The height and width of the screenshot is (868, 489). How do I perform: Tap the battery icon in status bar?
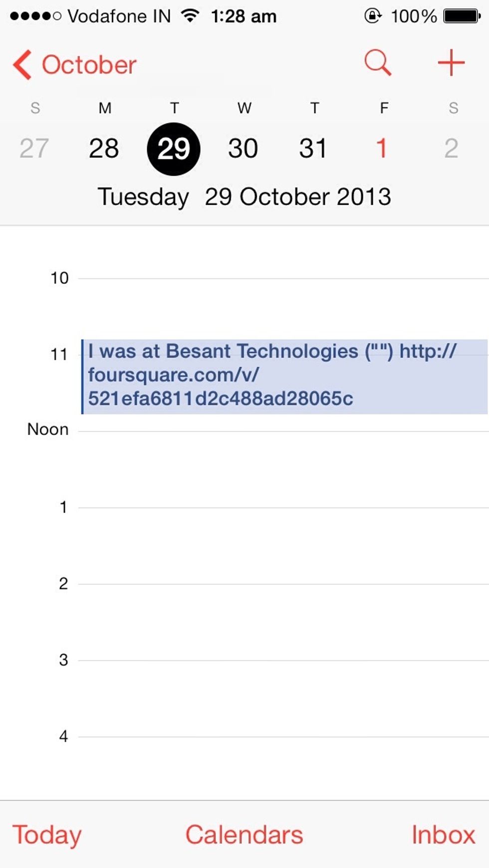pyautogui.click(x=462, y=16)
